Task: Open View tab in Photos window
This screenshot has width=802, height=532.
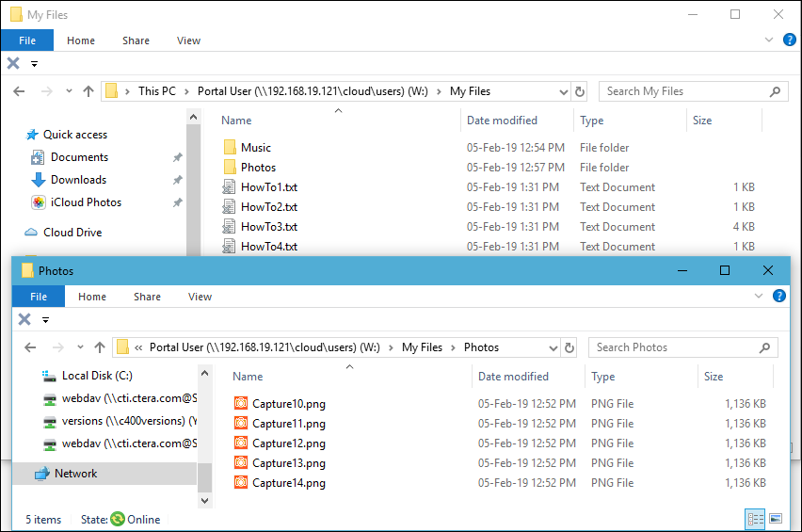Action: point(200,297)
